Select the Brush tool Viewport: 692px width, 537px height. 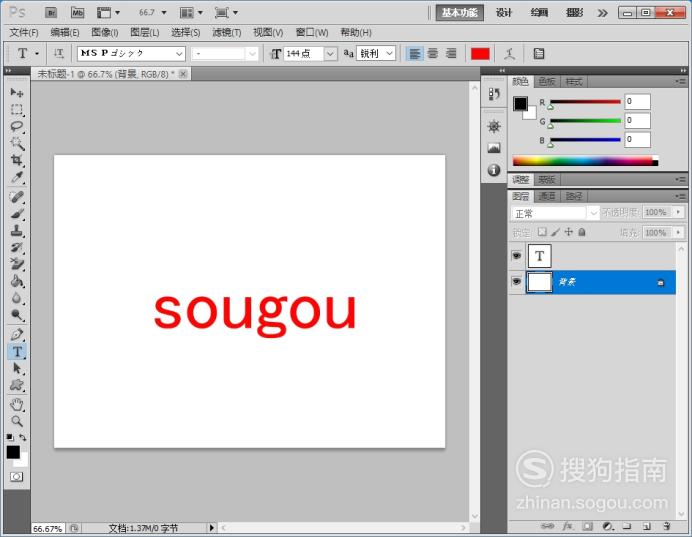click(17, 214)
